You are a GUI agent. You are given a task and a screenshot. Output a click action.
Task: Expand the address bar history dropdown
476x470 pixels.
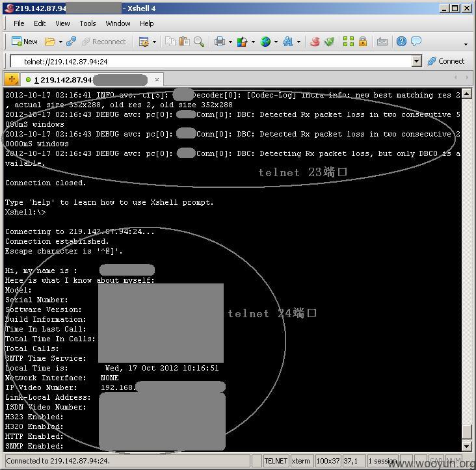click(x=417, y=62)
